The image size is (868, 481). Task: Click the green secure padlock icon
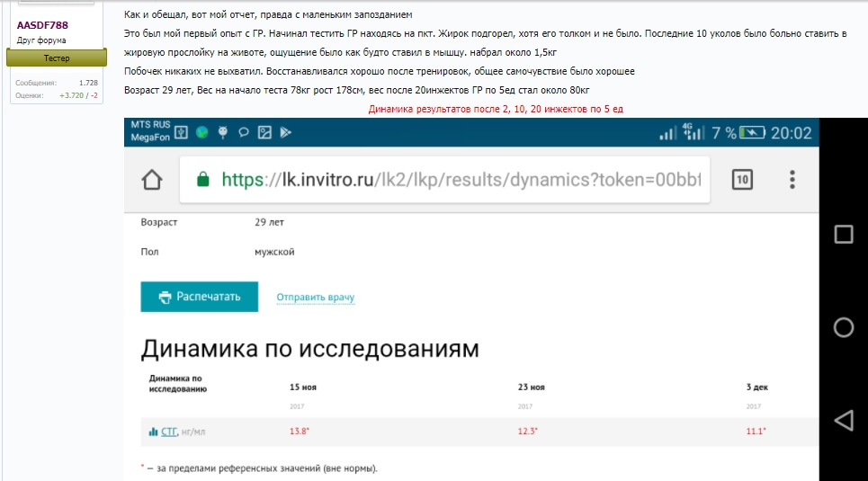point(202,179)
